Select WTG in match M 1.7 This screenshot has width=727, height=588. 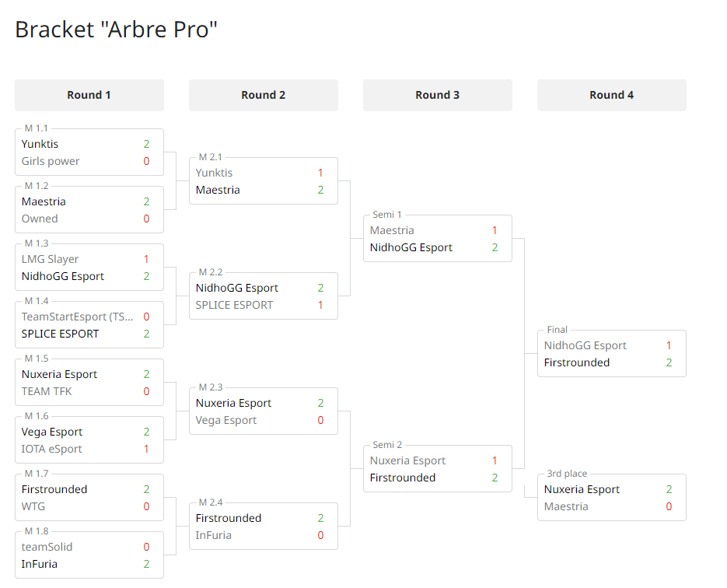(33, 506)
